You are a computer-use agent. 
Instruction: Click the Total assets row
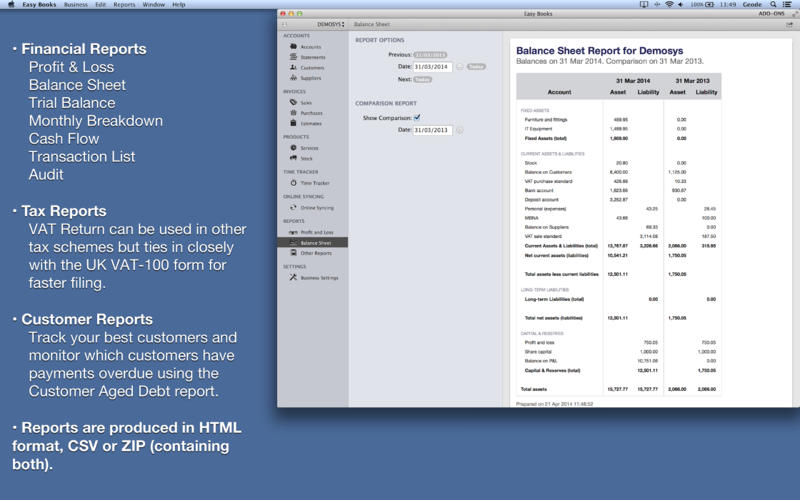tap(619, 389)
